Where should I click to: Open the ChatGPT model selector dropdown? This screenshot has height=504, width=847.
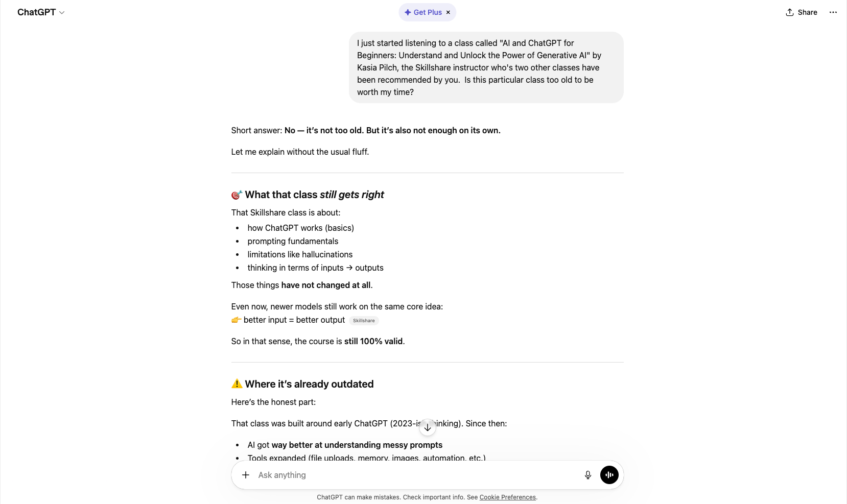tap(41, 12)
